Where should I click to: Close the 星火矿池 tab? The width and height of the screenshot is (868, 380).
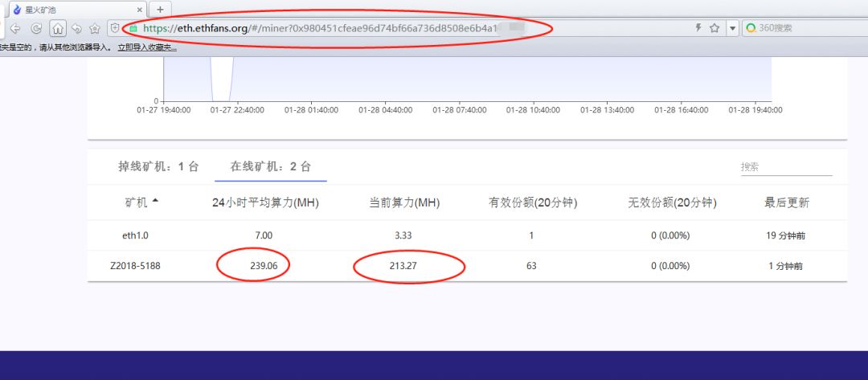coord(140,10)
